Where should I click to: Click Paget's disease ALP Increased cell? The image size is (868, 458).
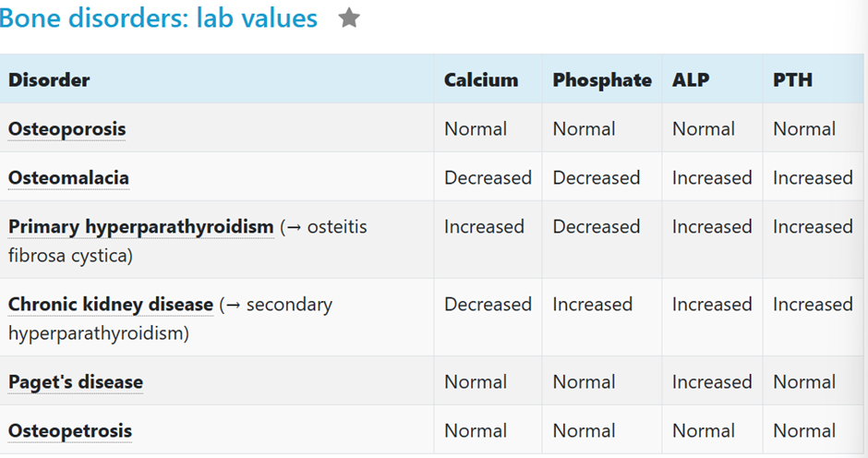pos(712,382)
